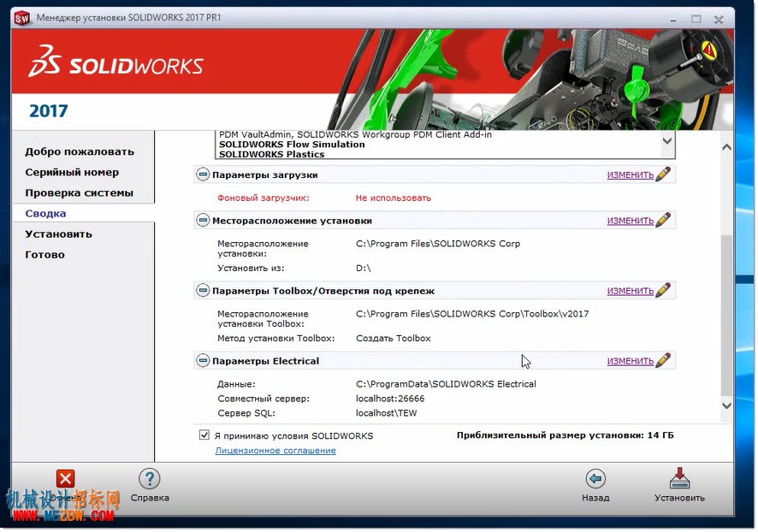Click the summary pane vertical scrollbar thumb
This screenshot has height=532, width=758.
[x=728, y=316]
